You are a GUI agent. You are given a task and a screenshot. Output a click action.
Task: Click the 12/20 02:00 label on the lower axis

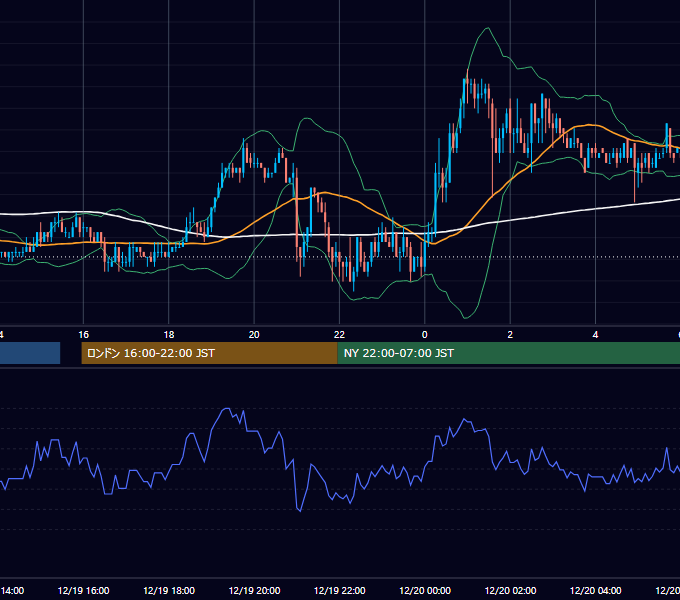510,590
